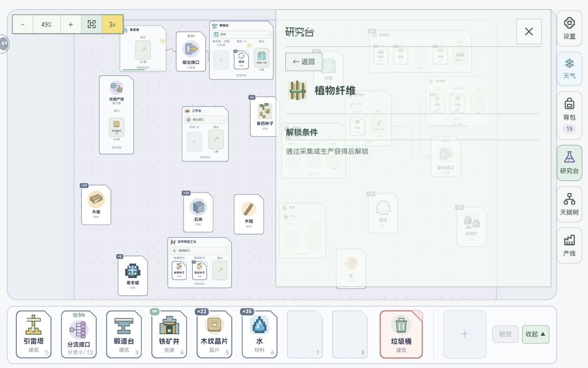Screen dimensions: 588x368
Task: Open the 冰块 recipe dropdown
Action: pos(241,34)
